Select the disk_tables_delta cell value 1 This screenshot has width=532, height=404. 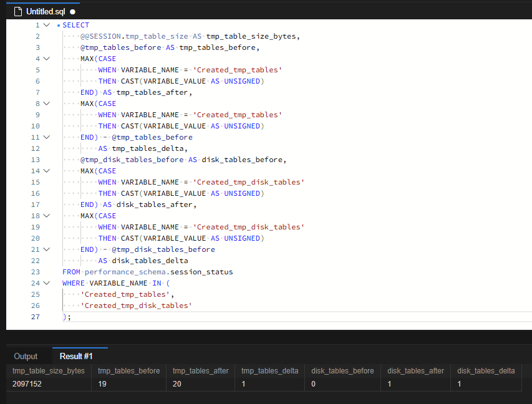486,384
